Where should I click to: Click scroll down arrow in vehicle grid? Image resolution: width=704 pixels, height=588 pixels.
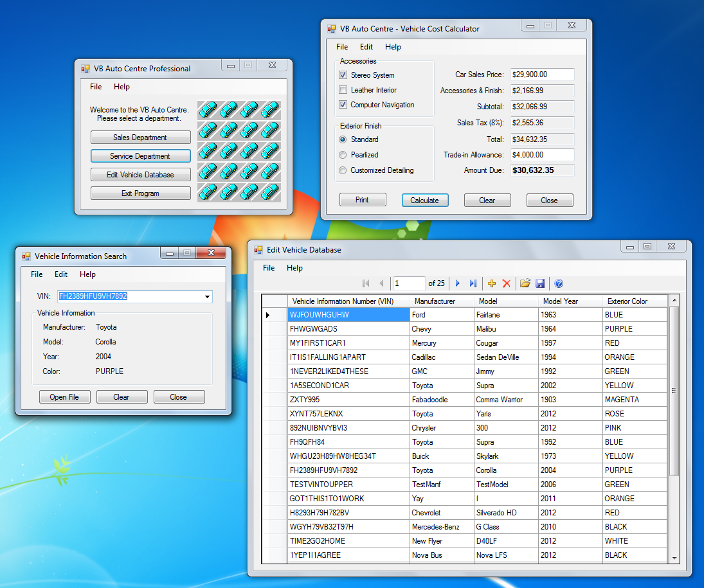(674, 558)
